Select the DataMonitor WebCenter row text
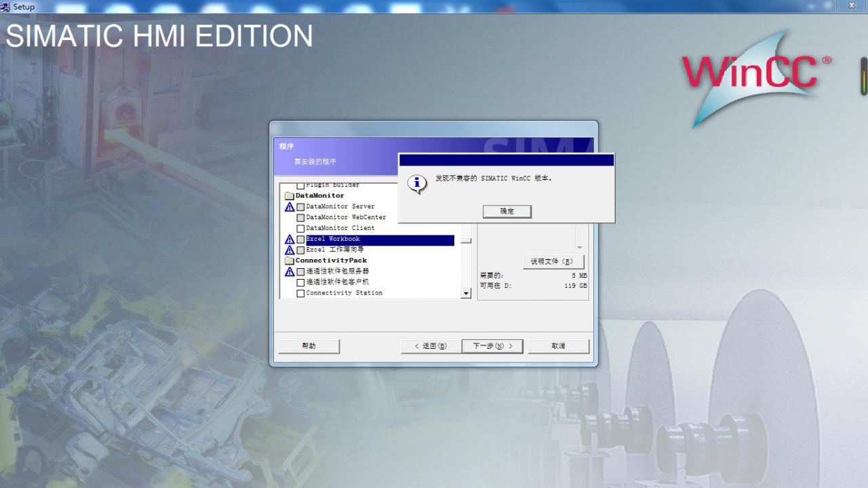Screen dimensions: 868x488 click(x=346, y=218)
